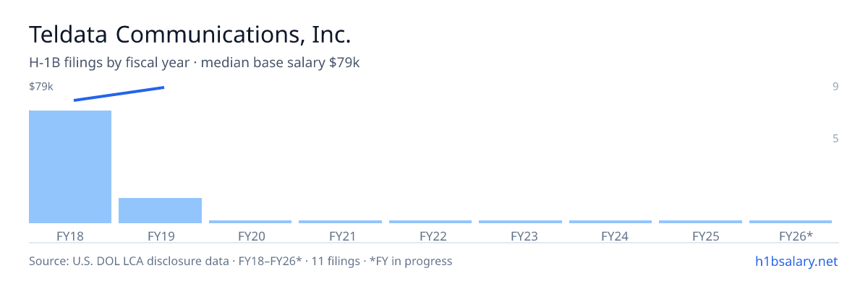Click the FY26* in-progress bar
868x289 pixels.
[x=791, y=222]
